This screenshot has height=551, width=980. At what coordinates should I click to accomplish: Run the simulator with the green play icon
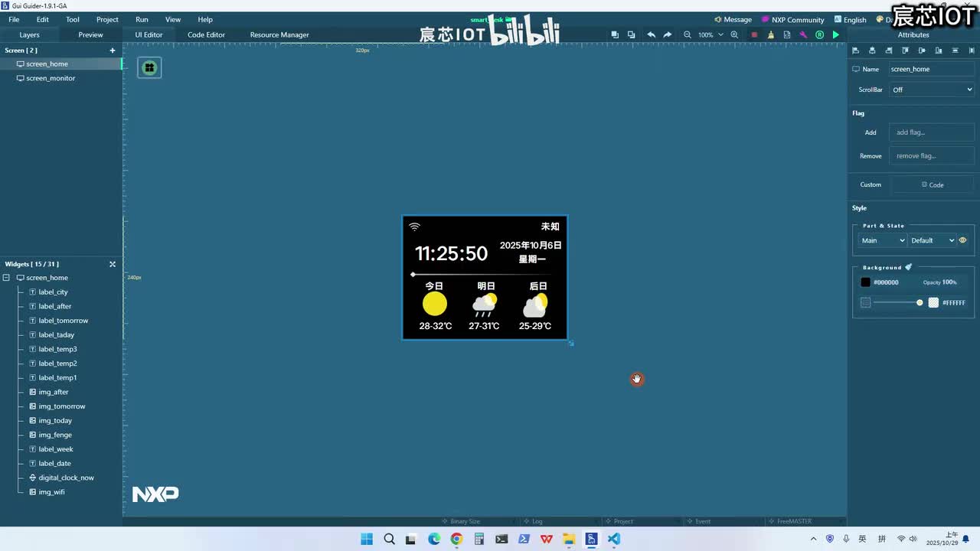pos(836,34)
